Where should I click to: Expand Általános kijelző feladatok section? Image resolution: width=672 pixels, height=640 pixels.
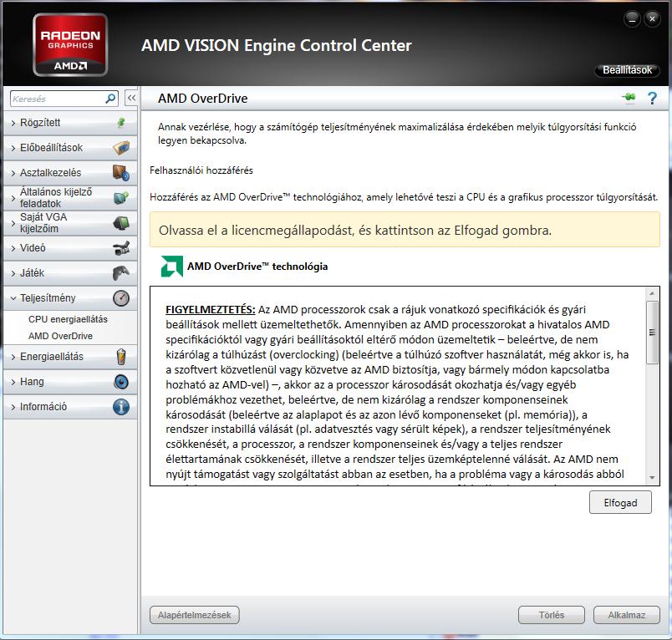pyautogui.click(x=70, y=198)
